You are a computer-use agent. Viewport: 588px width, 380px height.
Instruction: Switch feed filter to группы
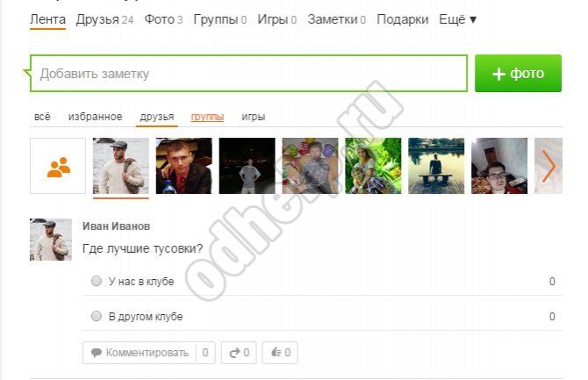tap(207, 117)
